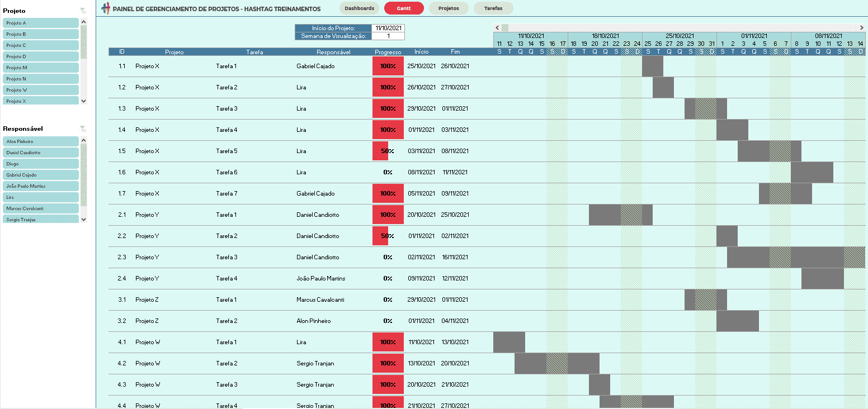Image resolution: width=868 pixels, height=409 pixels.
Task: Open the Projetos tab
Action: pos(449,8)
